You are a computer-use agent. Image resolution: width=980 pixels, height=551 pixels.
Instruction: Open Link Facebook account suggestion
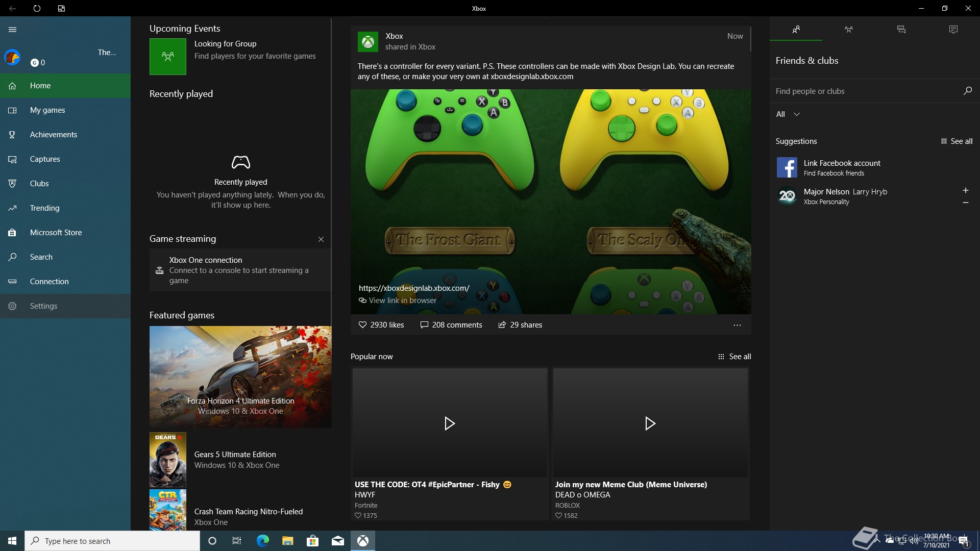pyautogui.click(x=874, y=167)
